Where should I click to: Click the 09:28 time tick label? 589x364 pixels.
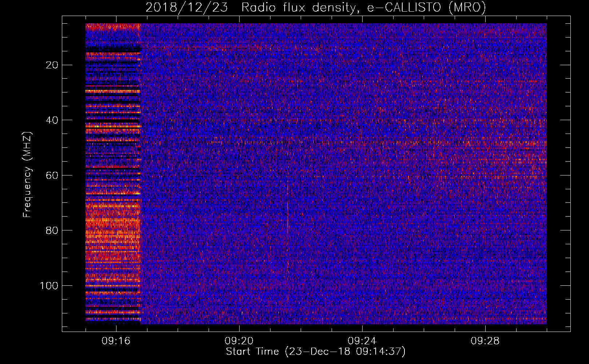[485, 341]
